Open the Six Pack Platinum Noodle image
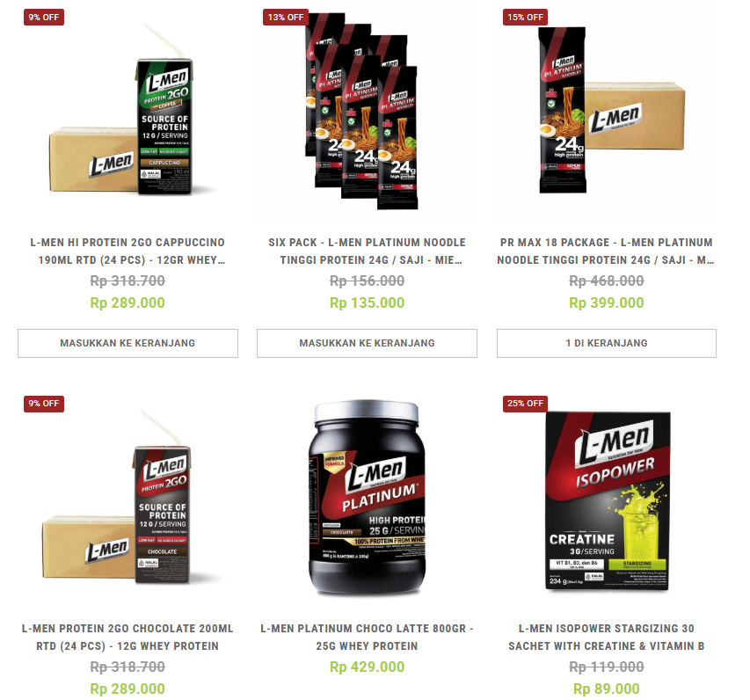This screenshot has height=700, width=750. click(x=367, y=113)
